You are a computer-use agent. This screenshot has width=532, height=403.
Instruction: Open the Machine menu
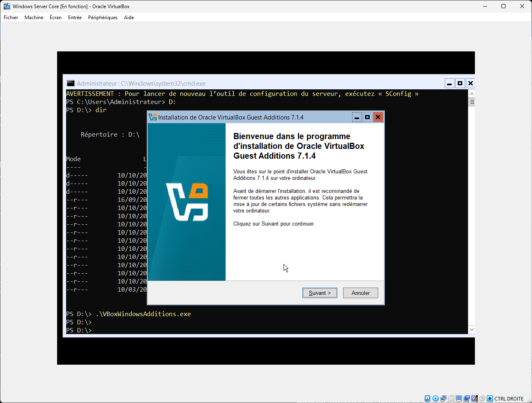click(34, 18)
